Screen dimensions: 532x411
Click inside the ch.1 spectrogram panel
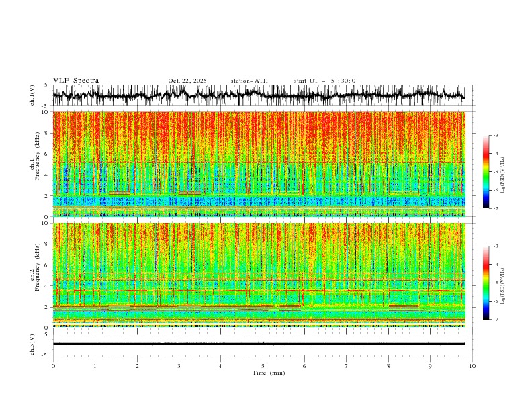259,164
